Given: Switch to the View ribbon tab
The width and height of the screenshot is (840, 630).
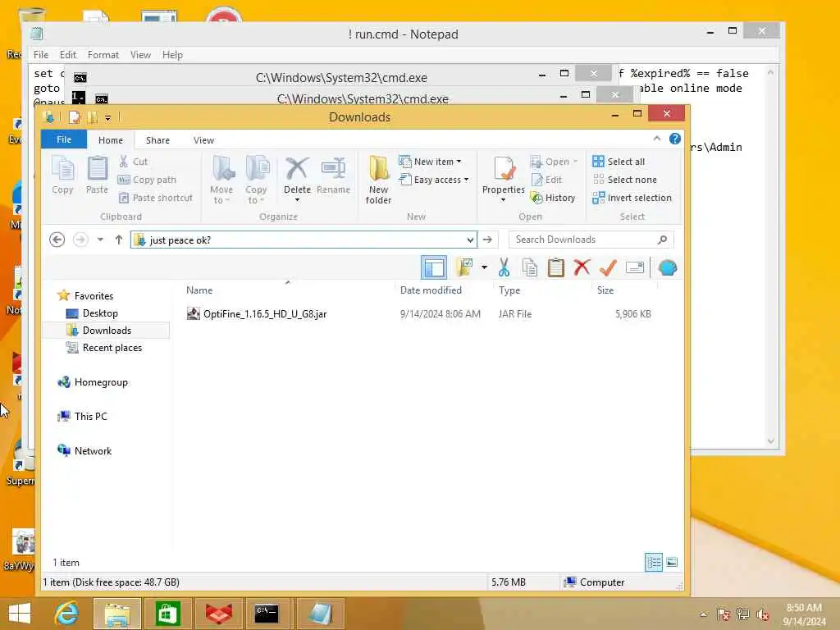Looking at the screenshot, I should click(x=203, y=139).
